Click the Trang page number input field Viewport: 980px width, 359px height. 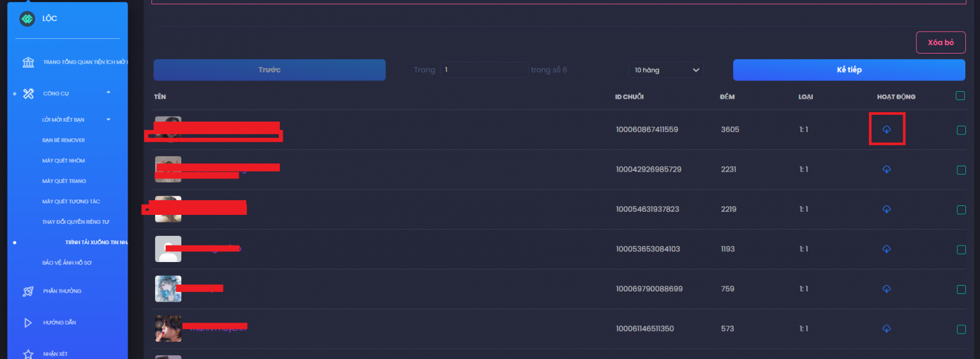(484, 70)
